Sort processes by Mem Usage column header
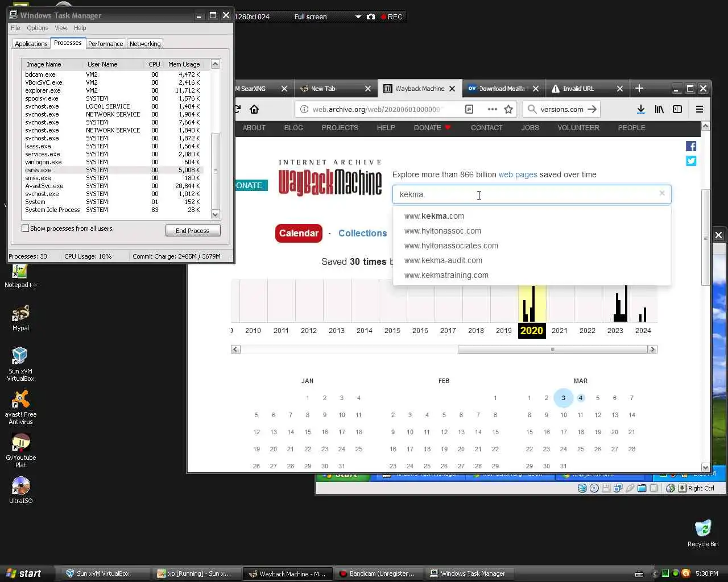The height and width of the screenshot is (582, 728). click(x=184, y=64)
